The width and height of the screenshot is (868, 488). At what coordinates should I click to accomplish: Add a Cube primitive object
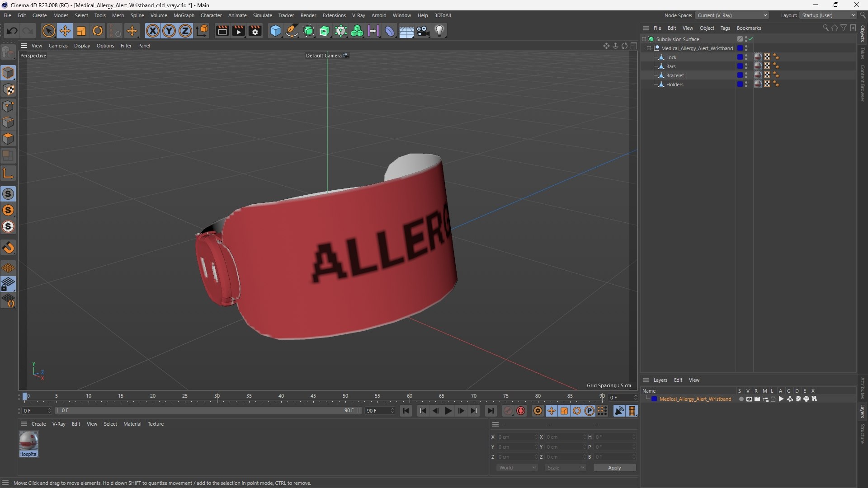click(275, 31)
